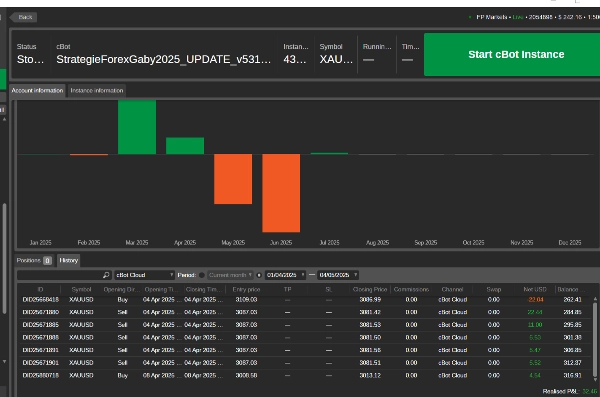600x397 pixels.
Task: Click the tall green Mar 2025 bar
Action: pyautogui.click(x=137, y=127)
